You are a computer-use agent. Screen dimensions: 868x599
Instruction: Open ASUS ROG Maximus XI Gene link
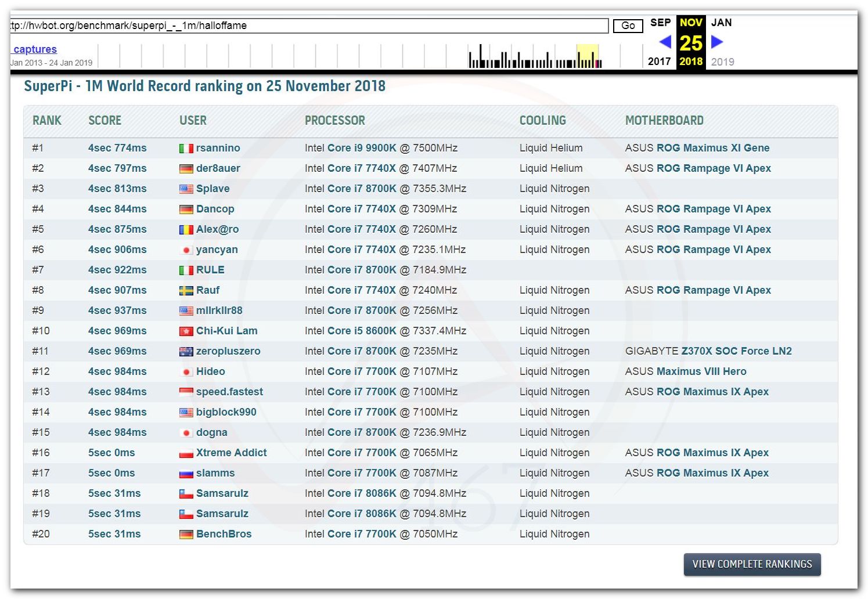(712, 148)
